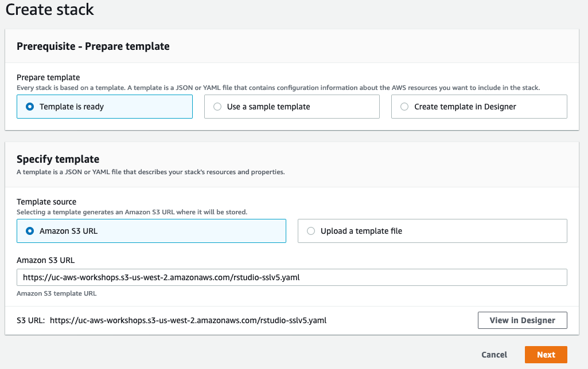Select the 'Template is ready' option
Image resolution: width=588 pixels, height=369 pixels.
coord(104,107)
